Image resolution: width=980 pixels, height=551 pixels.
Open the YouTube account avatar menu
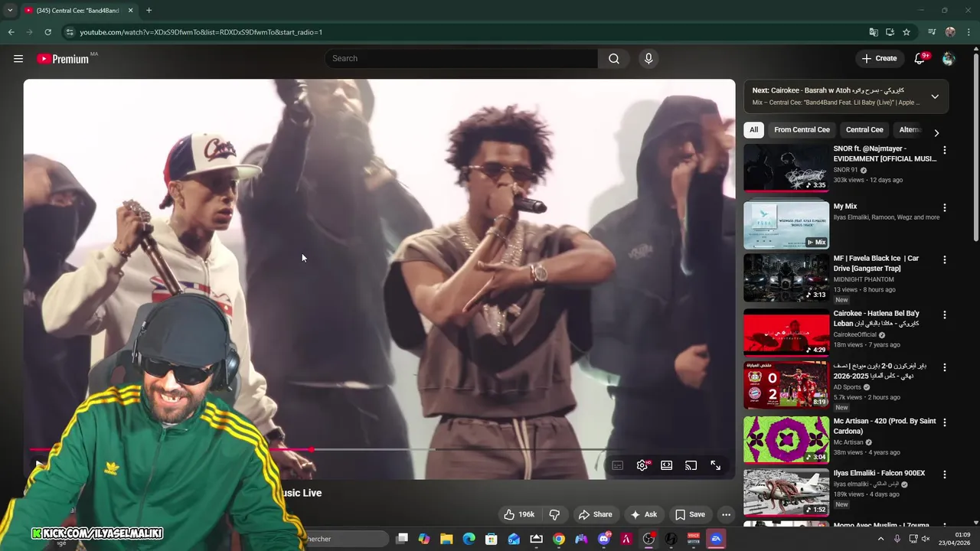click(949, 59)
